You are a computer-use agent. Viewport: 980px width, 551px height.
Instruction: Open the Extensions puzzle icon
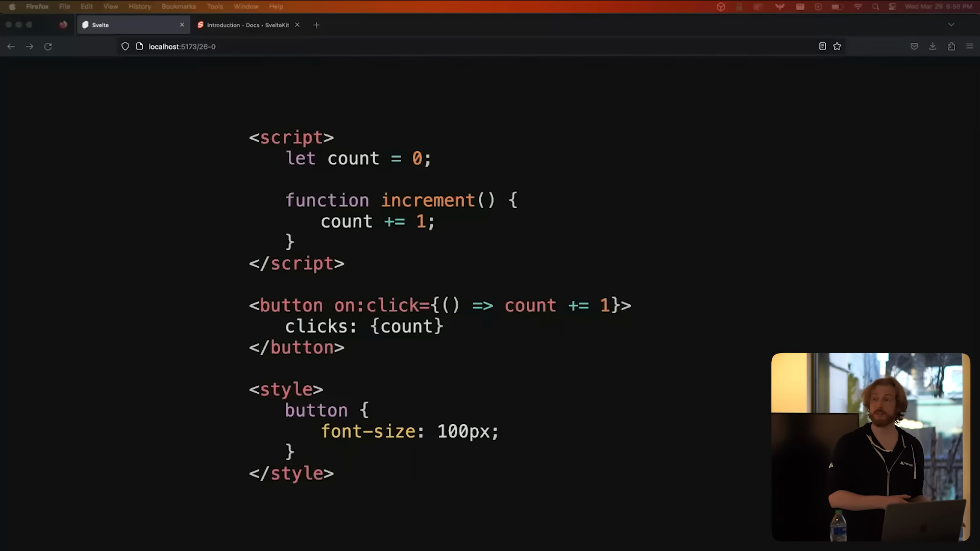tap(951, 46)
